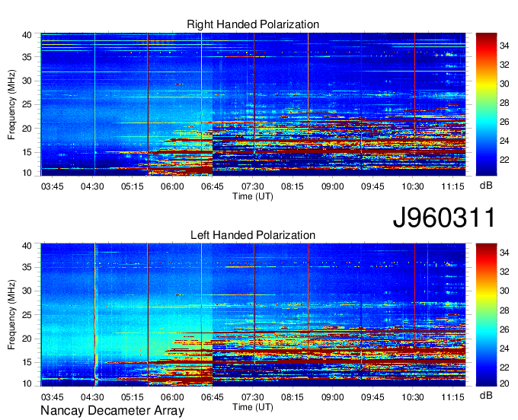The width and height of the screenshot is (518, 420).
Task: Click 09:45 tick on Right Handed time axis
Action: point(373,186)
